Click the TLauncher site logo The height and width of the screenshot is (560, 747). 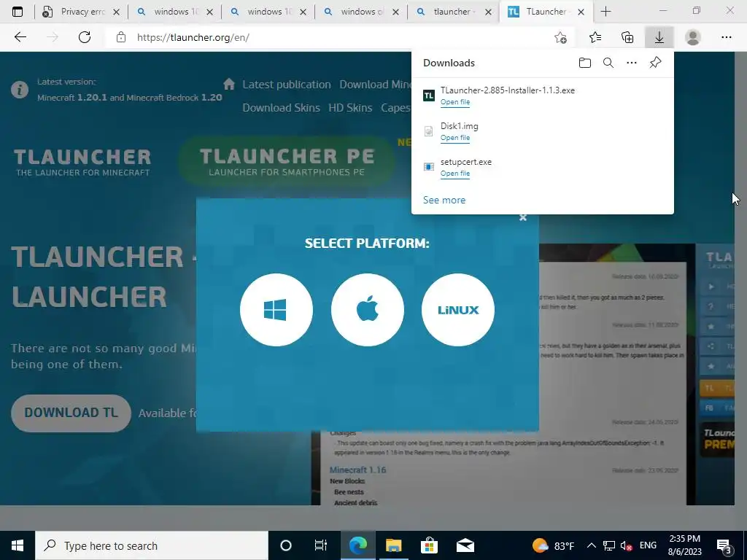pos(82,163)
